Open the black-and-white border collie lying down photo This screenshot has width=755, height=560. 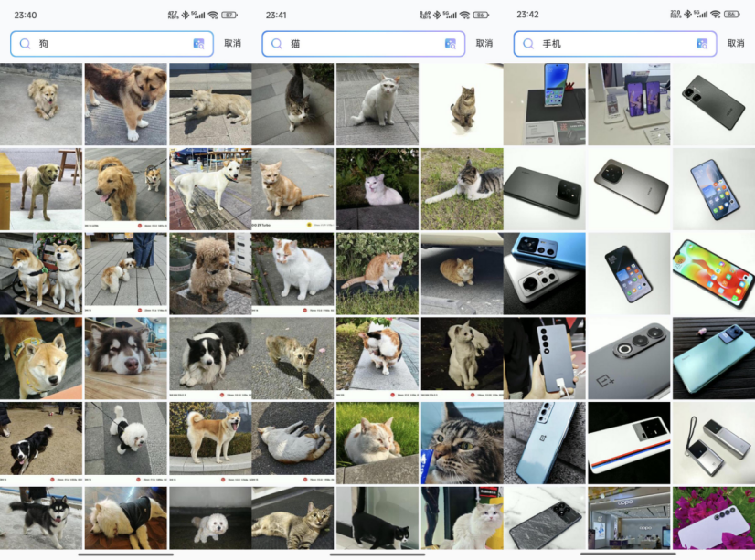point(210,358)
